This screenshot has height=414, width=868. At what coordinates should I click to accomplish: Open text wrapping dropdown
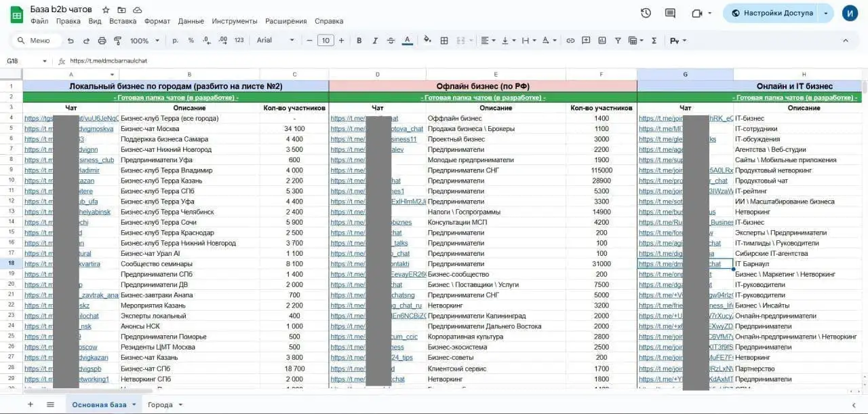pyautogui.click(x=528, y=41)
